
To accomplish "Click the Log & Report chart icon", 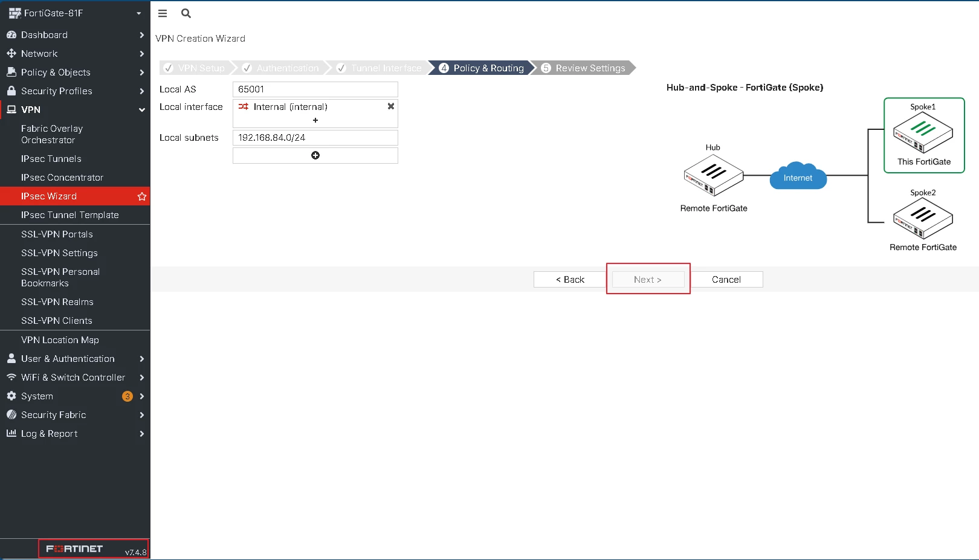I will pos(11,433).
